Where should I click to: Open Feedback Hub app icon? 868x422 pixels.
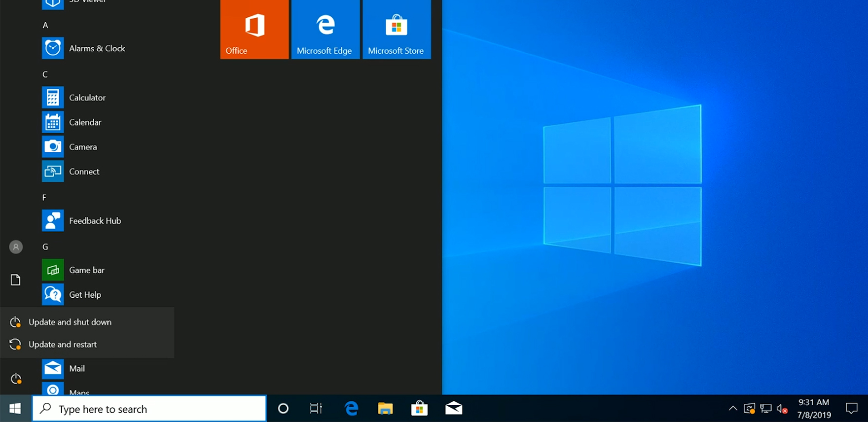click(53, 221)
